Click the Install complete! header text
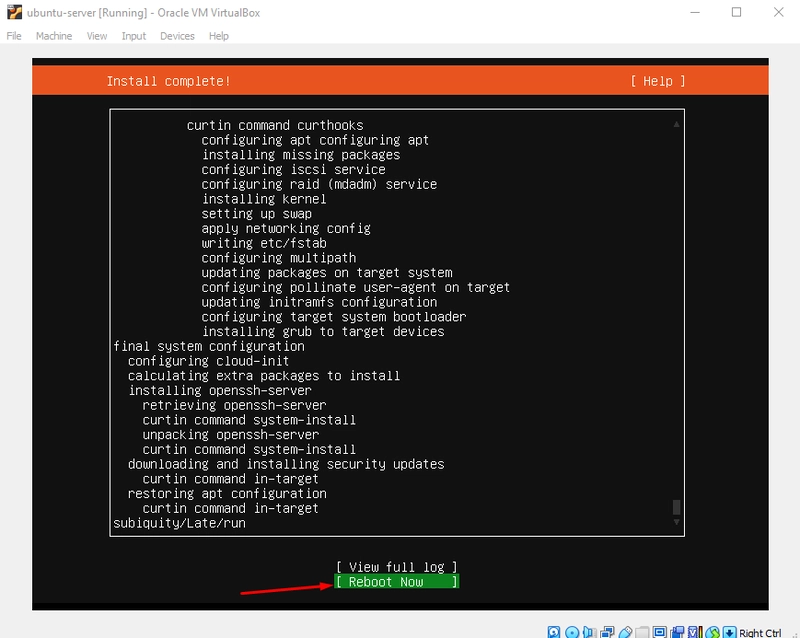 point(168,81)
